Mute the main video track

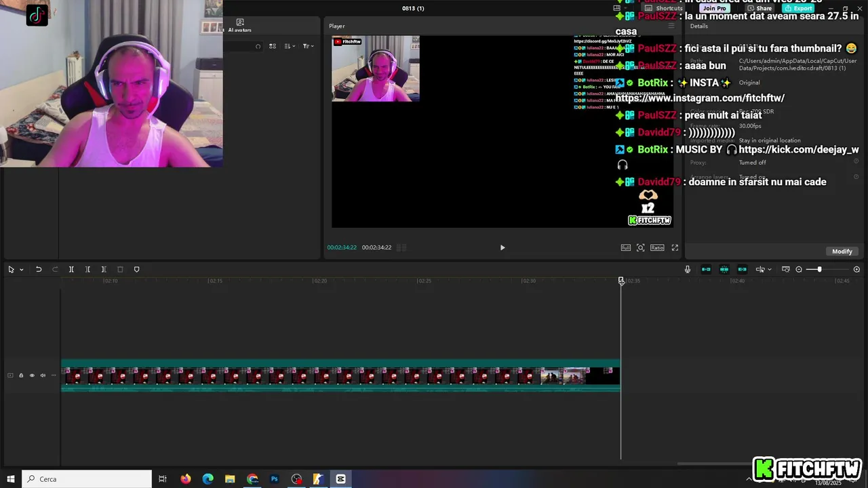tap(43, 375)
